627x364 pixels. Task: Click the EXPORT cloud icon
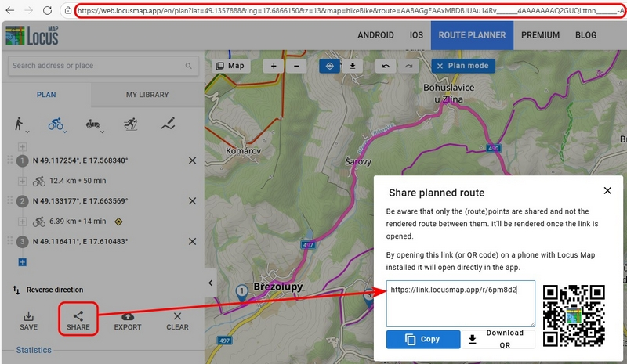pos(128,315)
